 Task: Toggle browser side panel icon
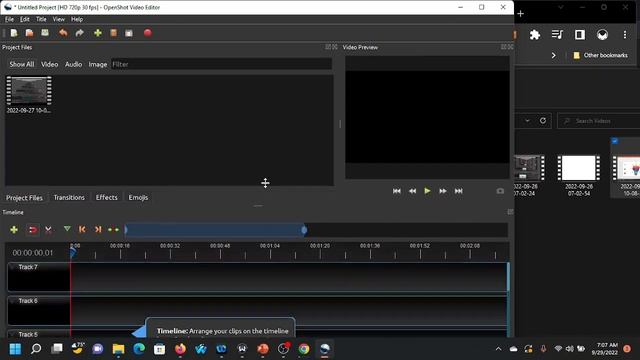[580, 35]
